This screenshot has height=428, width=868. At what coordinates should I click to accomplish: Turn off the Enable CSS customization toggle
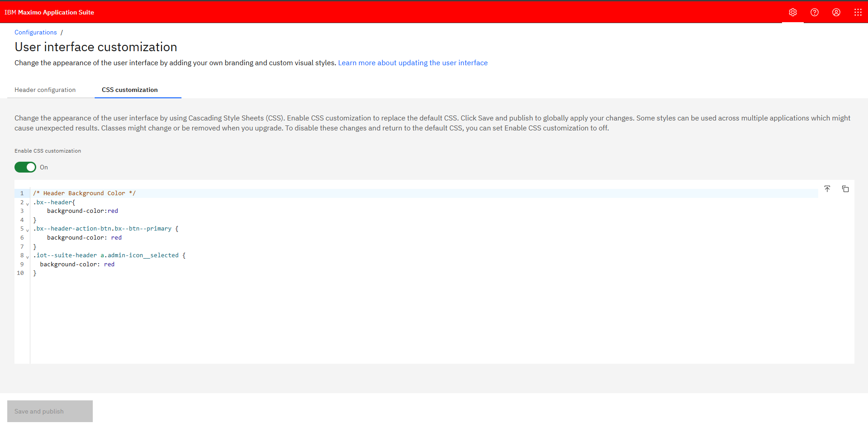[25, 167]
